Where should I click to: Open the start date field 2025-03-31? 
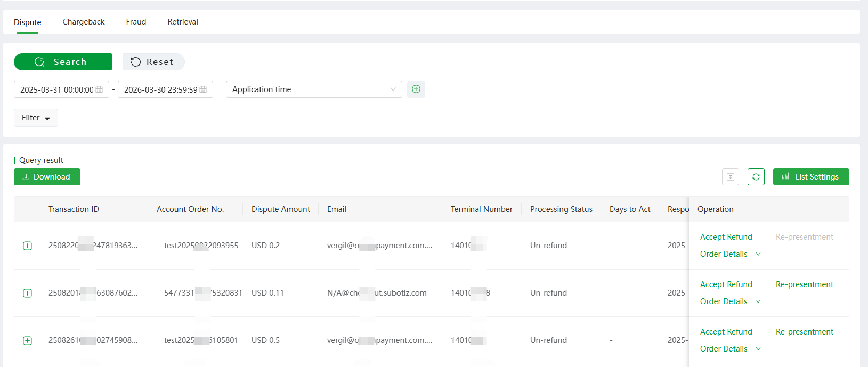(61, 89)
